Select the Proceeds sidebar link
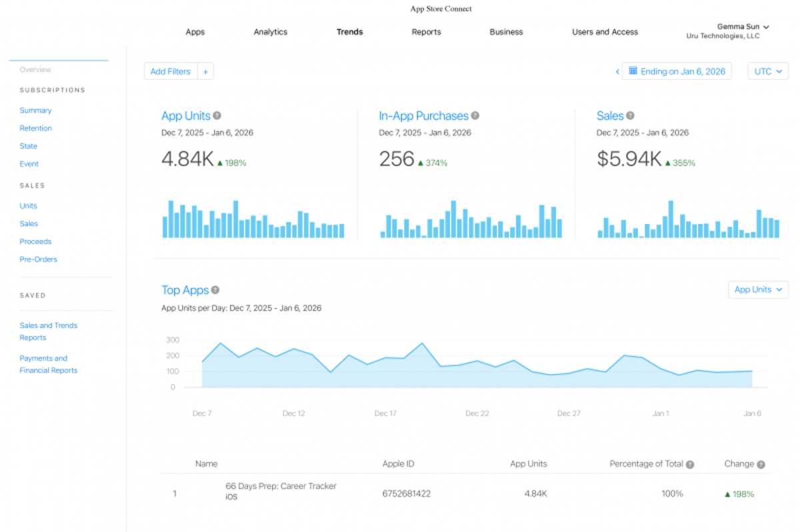This screenshot has height=532, width=800. coord(35,241)
